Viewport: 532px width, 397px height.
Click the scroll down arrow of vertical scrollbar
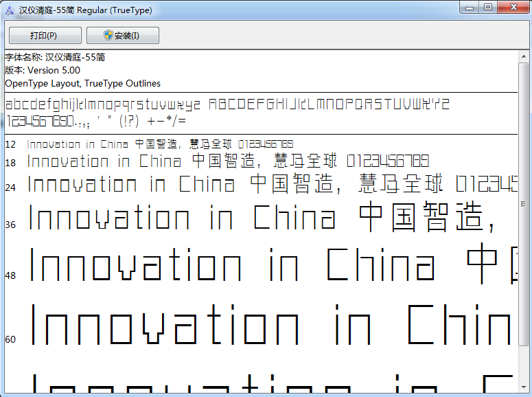(523, 388)
